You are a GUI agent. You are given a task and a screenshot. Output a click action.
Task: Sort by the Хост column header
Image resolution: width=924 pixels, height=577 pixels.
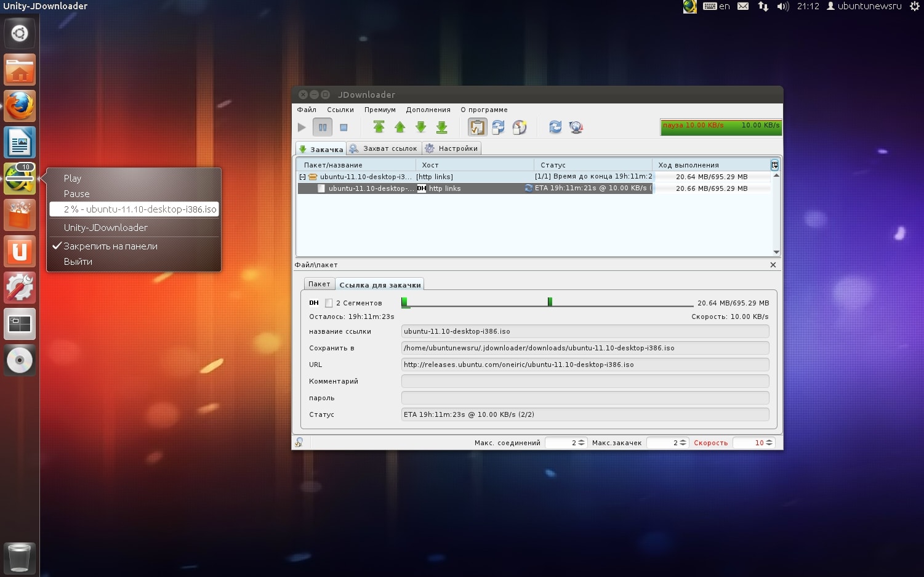click(475, 165)
